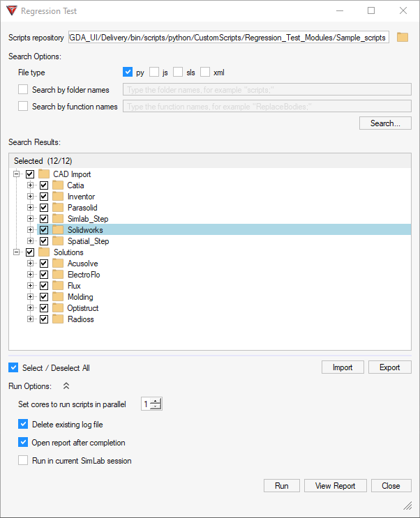Click the CAD Import folder icon

pos(44,174)
